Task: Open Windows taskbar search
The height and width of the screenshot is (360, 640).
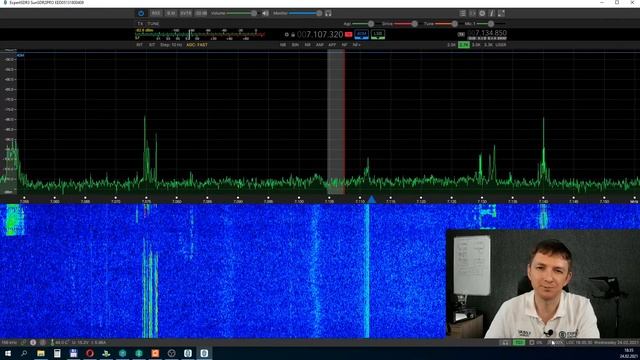Action: coord(24,353)
